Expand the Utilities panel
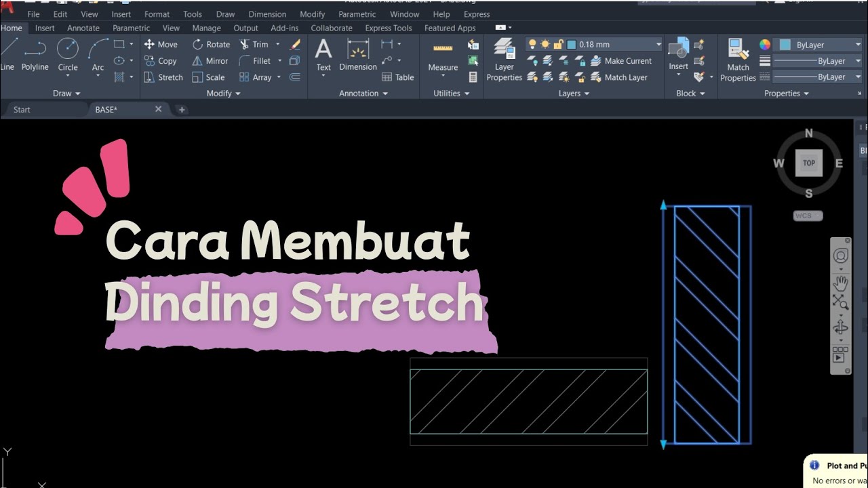The height and width of the screenshot is (488, 868). click(452, 94)
